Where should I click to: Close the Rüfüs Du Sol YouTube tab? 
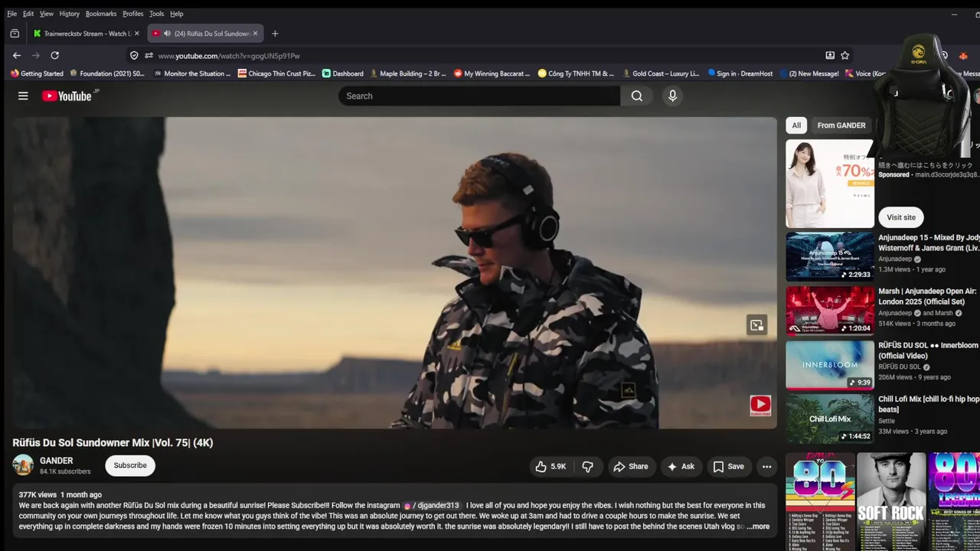(255, 34)
